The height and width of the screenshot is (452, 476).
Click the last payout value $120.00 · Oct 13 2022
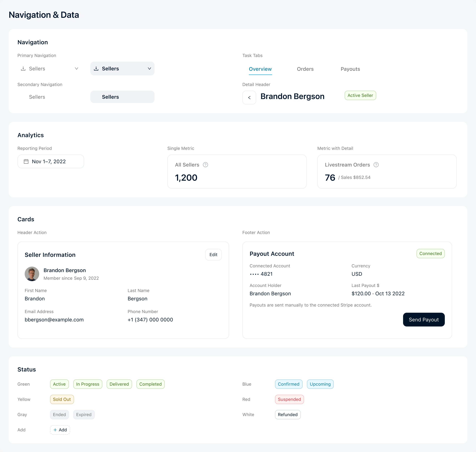(x=378, y=293)
